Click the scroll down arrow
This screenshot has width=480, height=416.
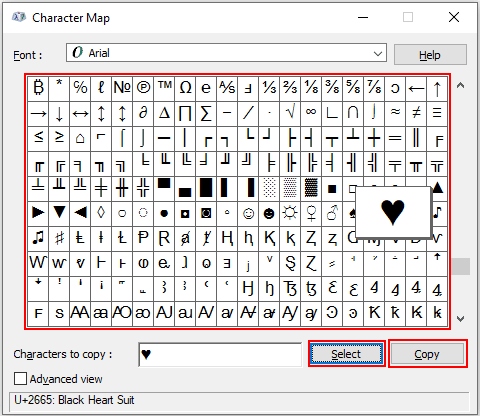460,319
